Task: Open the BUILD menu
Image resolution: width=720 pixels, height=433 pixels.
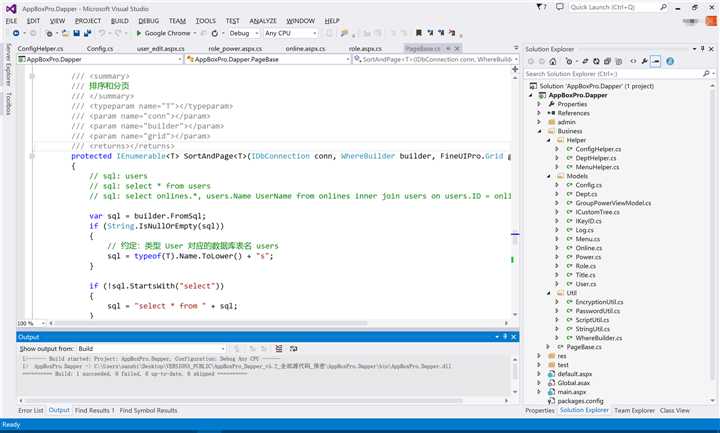Action: [x=120, y=21]
